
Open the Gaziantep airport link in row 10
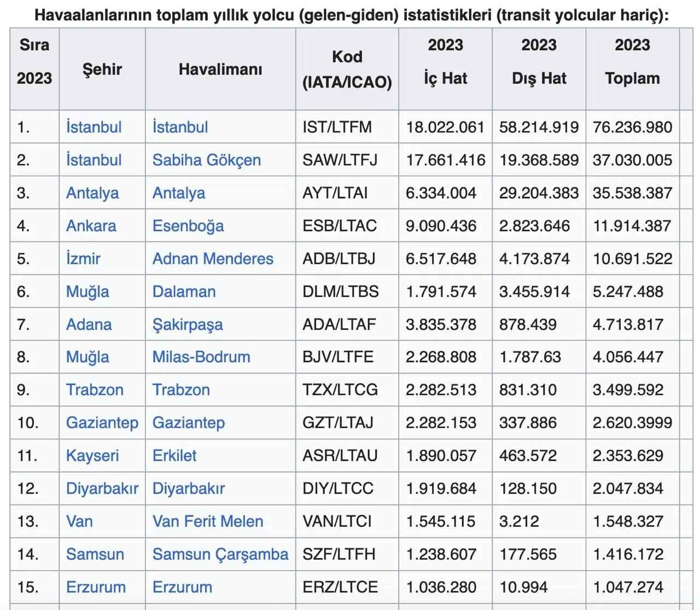click(x=189, y=422)
